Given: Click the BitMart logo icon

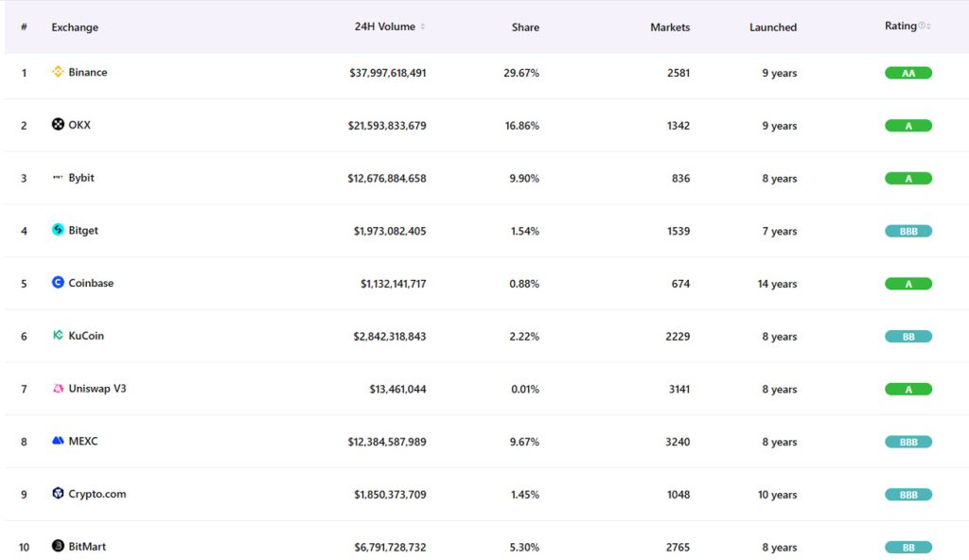Looking at the screenshot, I should click(x=58, y=546).
